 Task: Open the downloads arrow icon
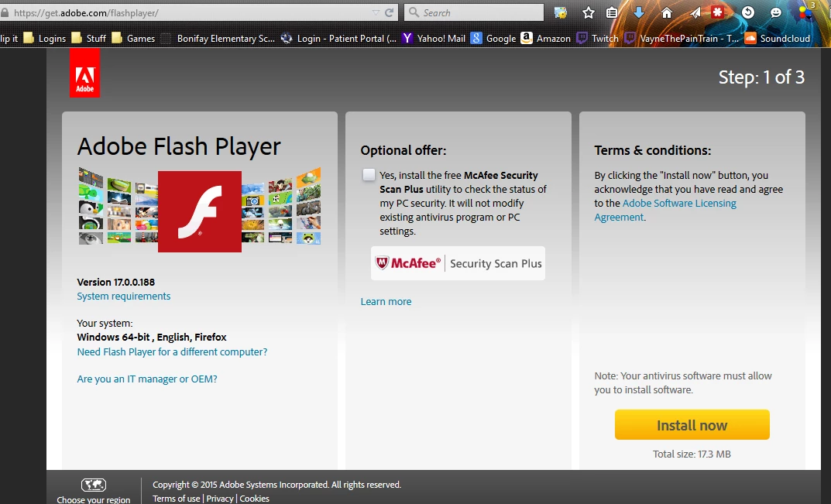pos(639,12)
